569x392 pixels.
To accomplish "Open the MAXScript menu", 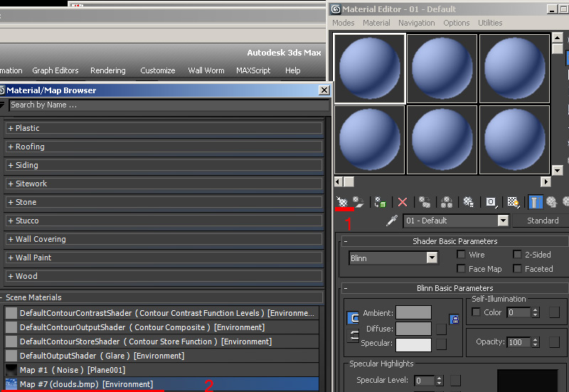I will coord(253,70).
